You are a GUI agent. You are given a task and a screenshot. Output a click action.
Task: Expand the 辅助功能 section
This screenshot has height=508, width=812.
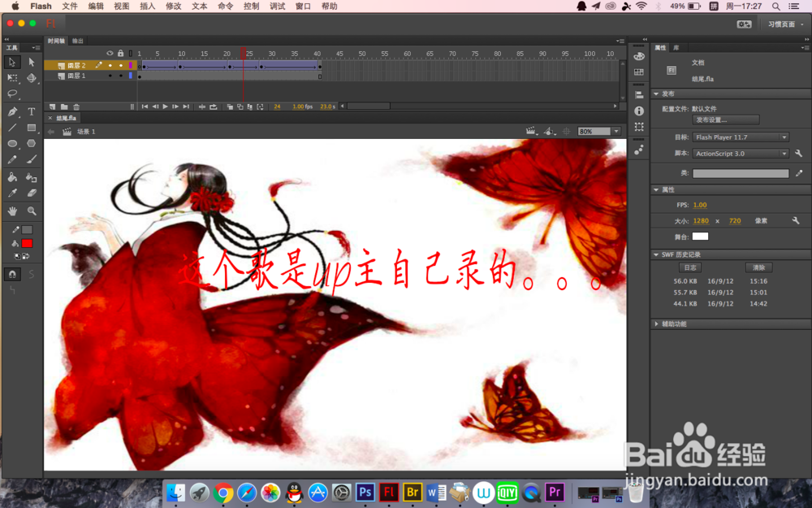click(x=656, y=324)
